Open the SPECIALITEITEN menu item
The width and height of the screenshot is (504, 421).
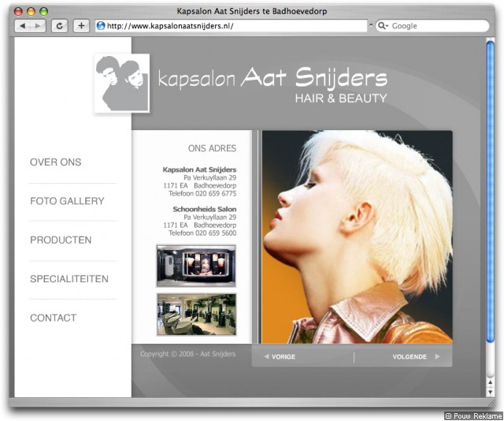click(69, 279)
